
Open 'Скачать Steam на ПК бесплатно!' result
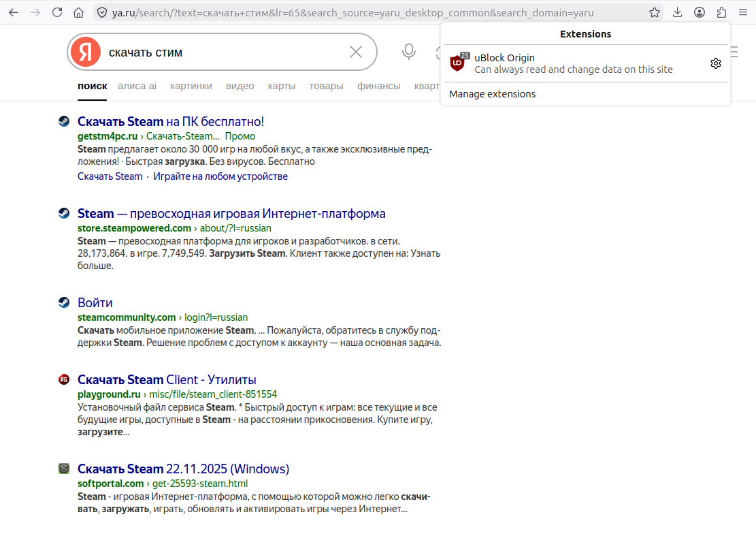click(x=171, y=122)
